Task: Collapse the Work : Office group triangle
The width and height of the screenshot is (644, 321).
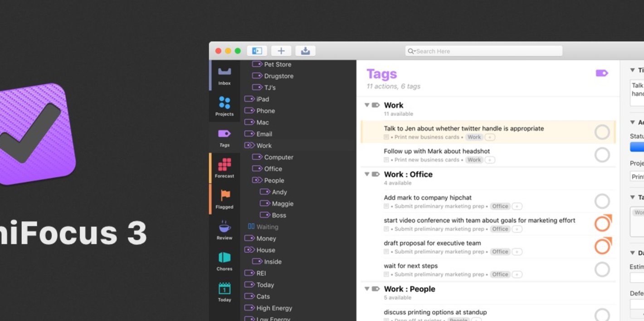Action: [367, 175]
